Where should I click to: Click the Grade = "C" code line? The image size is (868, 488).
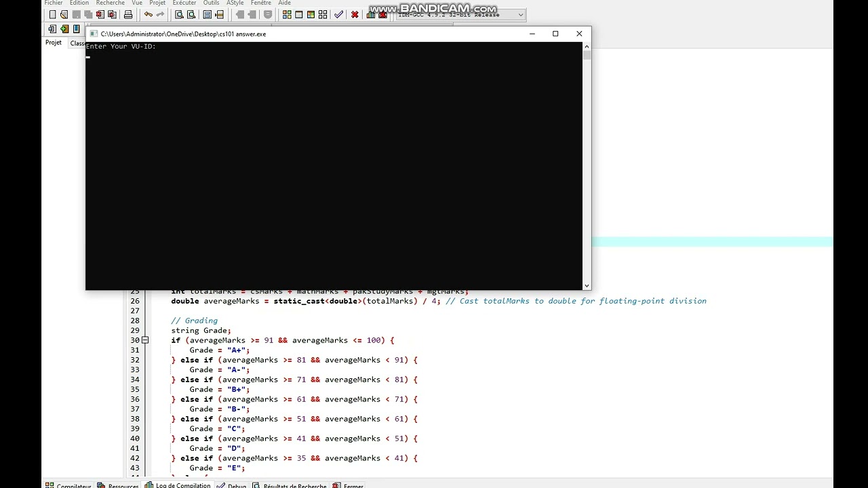coord(217,429)
